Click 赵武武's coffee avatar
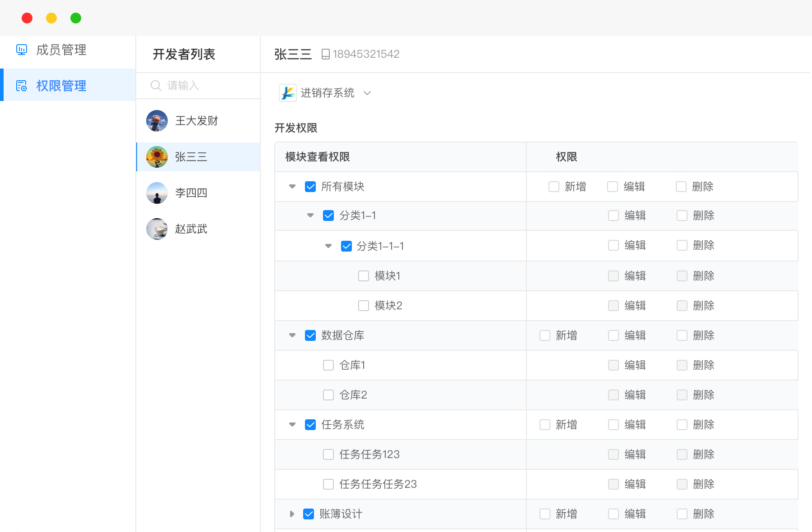The height and width of the screenshot is (532, 812). click(157, 229)
